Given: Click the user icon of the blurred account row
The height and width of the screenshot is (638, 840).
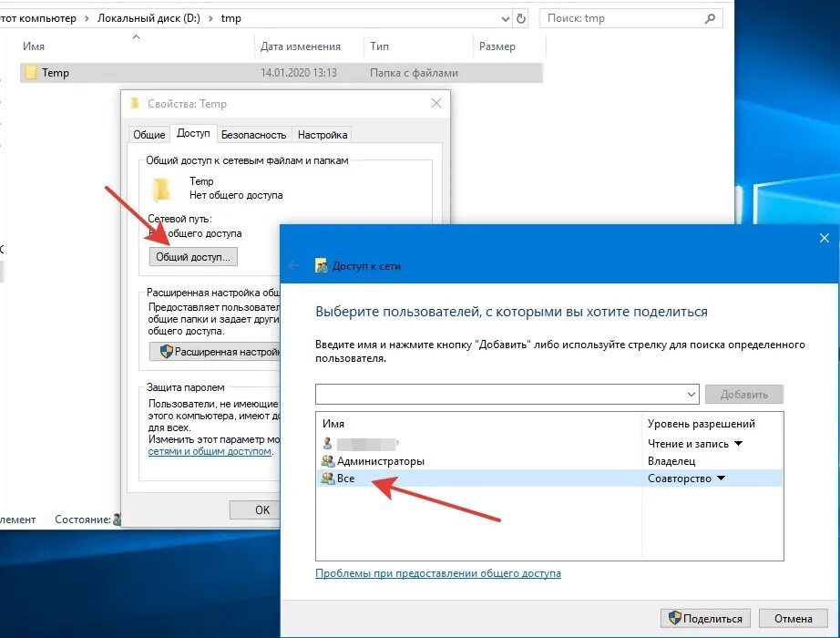Looking at the screenshot, I should tap(327, 443).
